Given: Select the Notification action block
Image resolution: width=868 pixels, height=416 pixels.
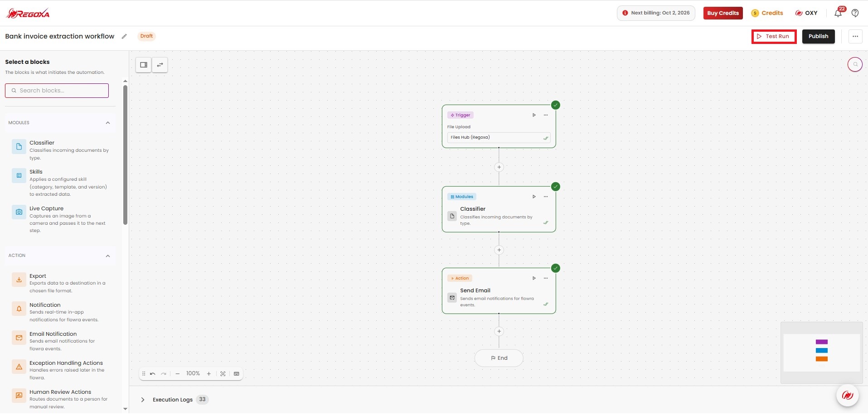Looking at the screenshot, I should click(x=60, y=312).
